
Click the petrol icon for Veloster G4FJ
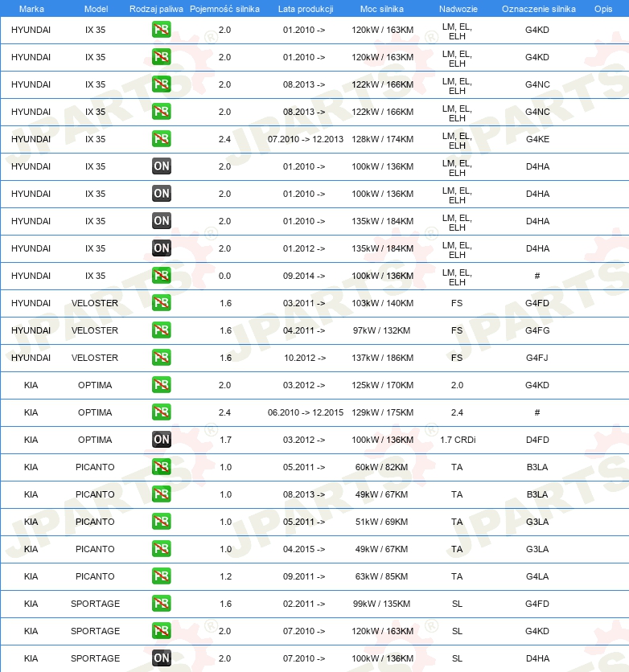point(161,358)
